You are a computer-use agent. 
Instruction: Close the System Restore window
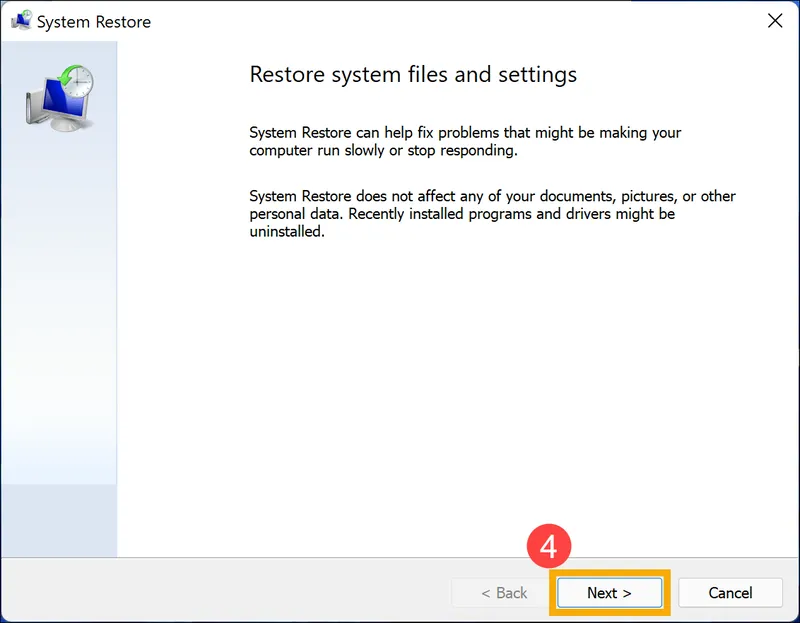click(774, 21)
